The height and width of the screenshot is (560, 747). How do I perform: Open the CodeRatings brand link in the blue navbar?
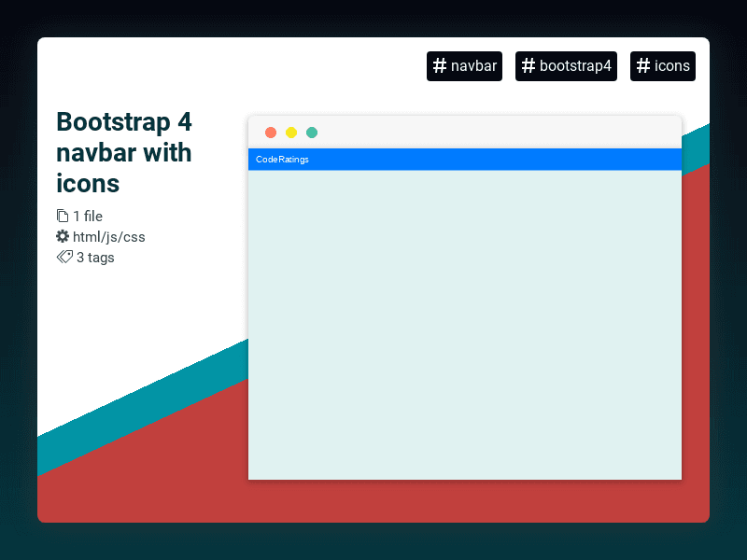(x=282, y=160)
